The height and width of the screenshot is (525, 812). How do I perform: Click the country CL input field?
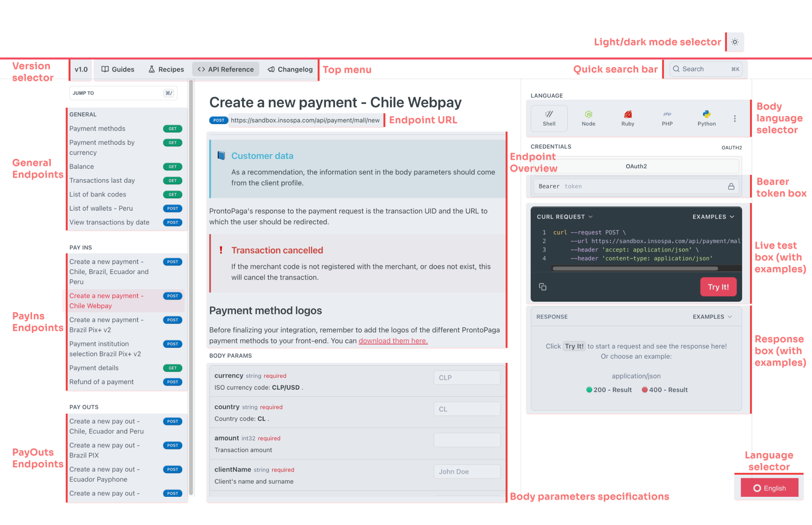pyautogui.click(x=467, y=409)
